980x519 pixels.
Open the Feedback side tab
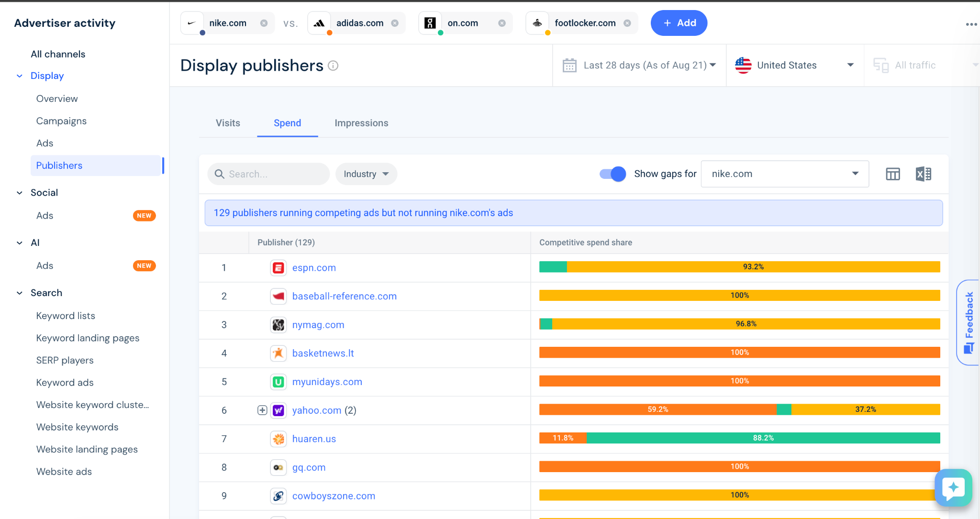(x=968, y=322)
